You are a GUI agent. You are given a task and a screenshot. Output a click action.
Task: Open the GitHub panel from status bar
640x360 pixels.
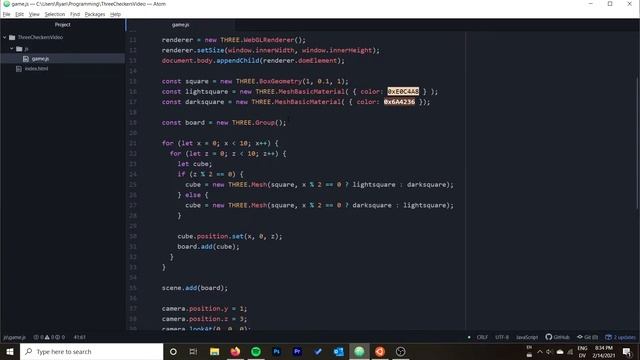coord(557,337)
